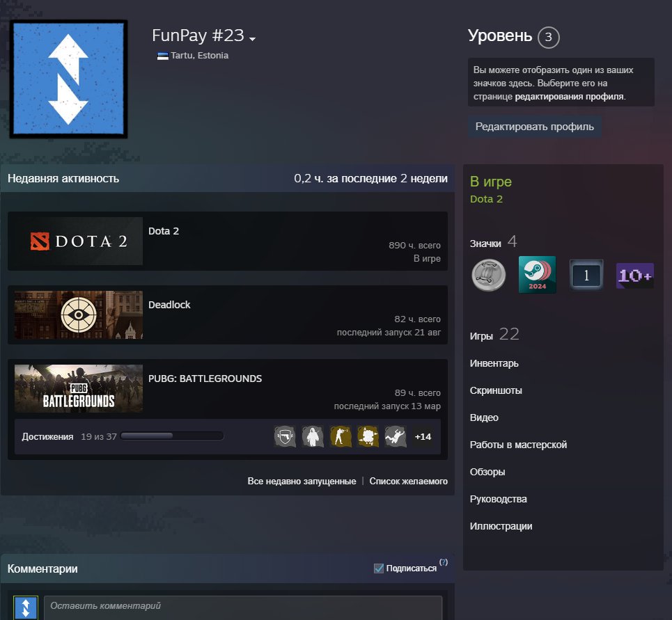The height and width of the screenshot is (620, 672).
Task: Show the +14 more achievements
Action: 423,437
